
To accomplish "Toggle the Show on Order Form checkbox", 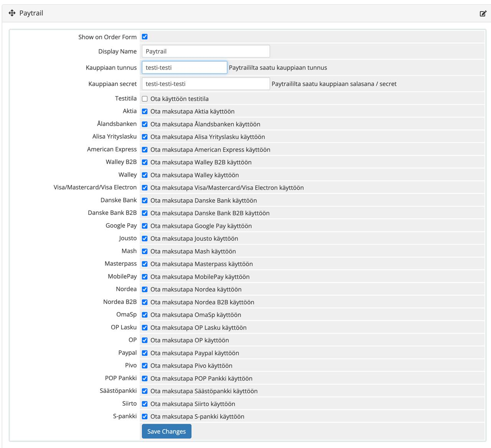I will coord(145,37).
